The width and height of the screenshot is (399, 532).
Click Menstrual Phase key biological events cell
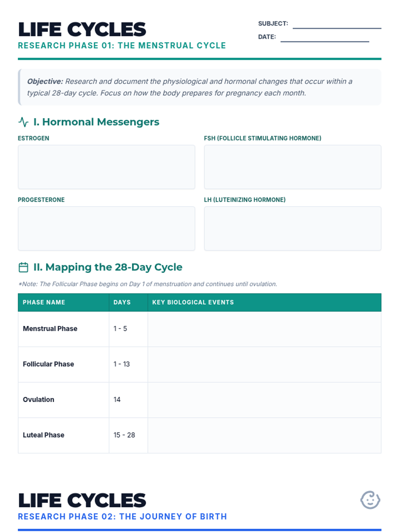(x=264, y=329)
